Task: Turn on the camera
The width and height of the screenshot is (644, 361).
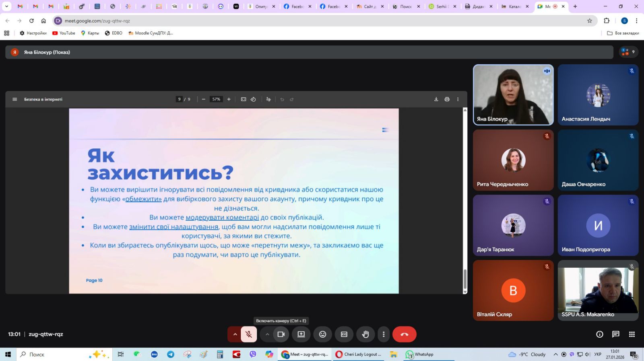Action: pos(281,334)
